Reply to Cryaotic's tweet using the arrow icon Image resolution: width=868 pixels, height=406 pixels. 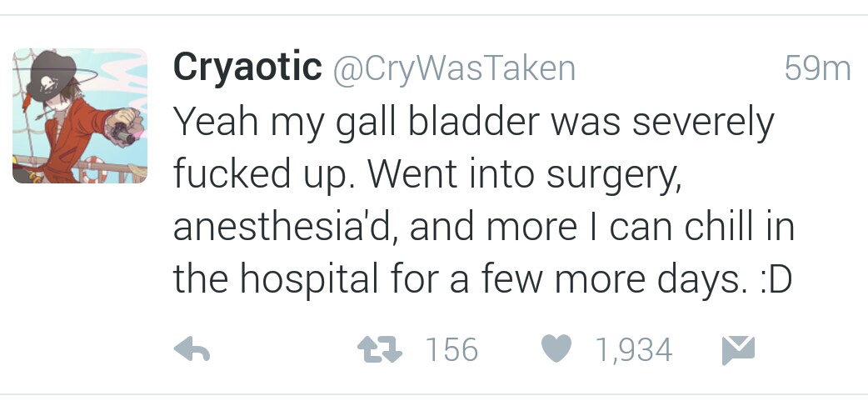click(x=192, y=349)
